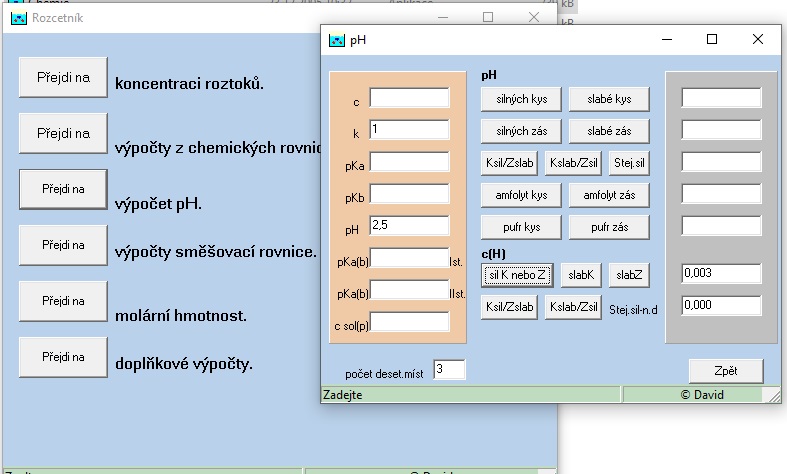Image resolution: width=787 pixels, height=474 pixels.
Task: Click the pH input field containing 2,5
Action: pos(409,225)
